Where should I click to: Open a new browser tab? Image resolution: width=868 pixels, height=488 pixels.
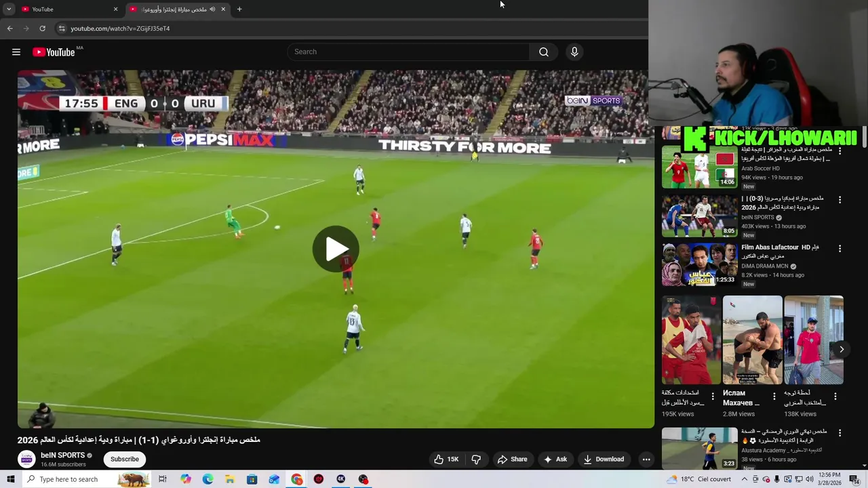pyautogui.click(x=239, y=9)
